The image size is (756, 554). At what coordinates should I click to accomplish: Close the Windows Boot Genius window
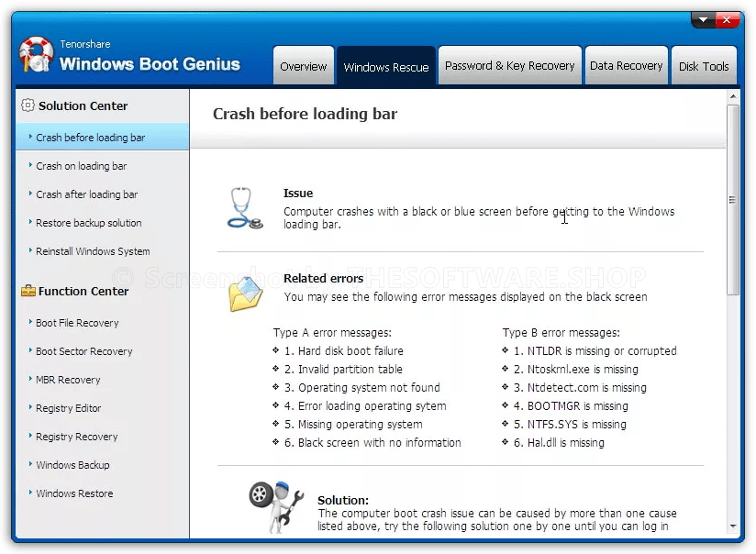coord(727,20)
